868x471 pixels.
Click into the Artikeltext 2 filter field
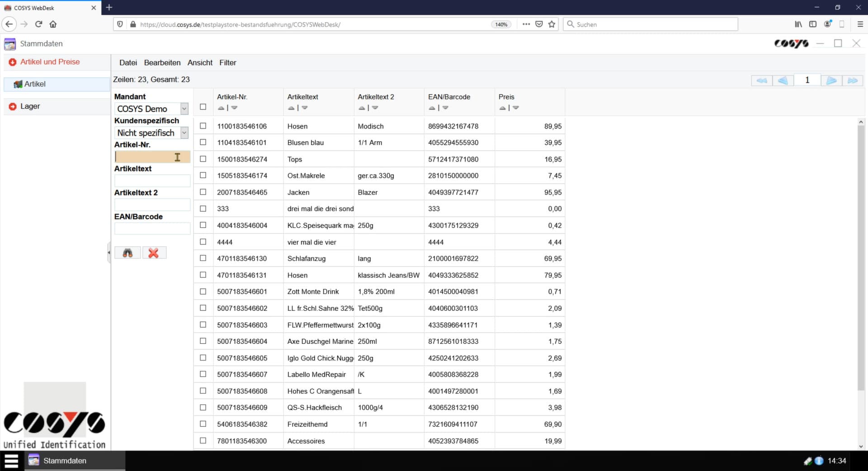(152, 205)
